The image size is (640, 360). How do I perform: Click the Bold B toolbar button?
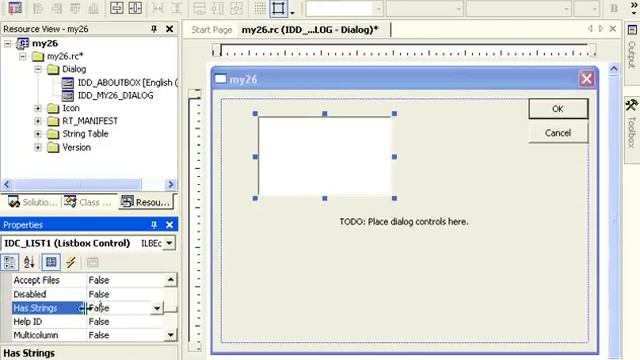click(614, 8)
